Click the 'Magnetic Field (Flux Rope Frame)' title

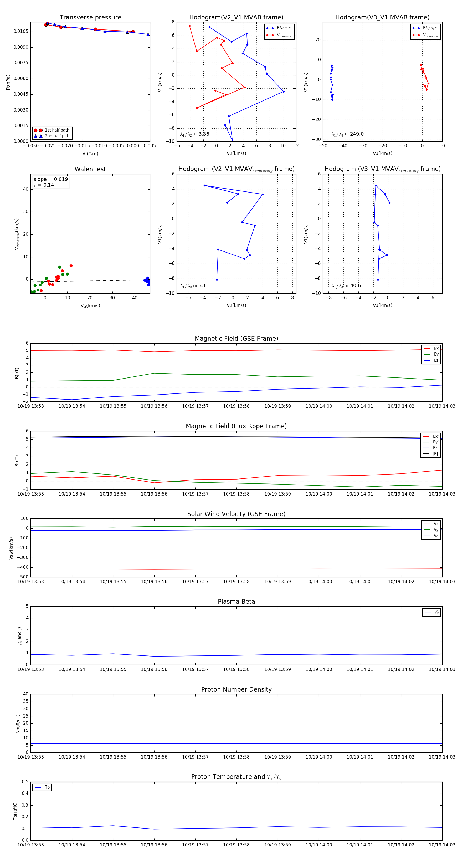coord(236,426)
